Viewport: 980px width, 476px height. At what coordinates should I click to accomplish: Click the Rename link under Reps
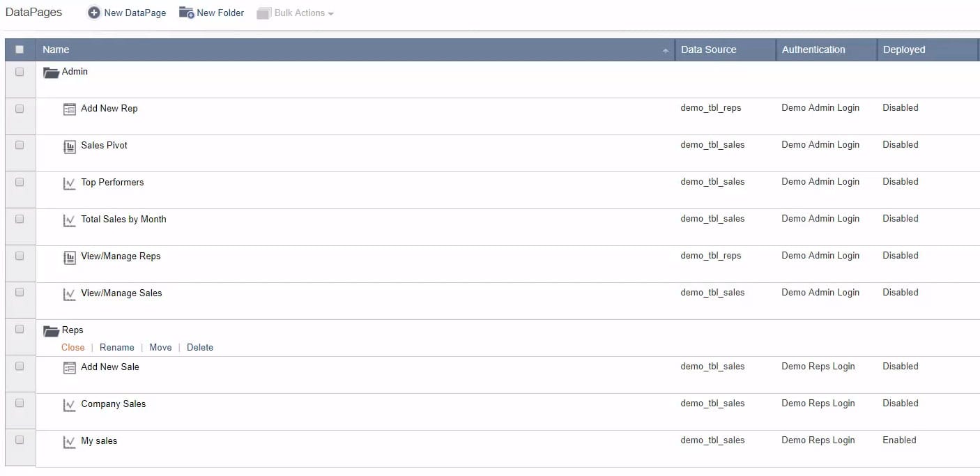point(116,347)
